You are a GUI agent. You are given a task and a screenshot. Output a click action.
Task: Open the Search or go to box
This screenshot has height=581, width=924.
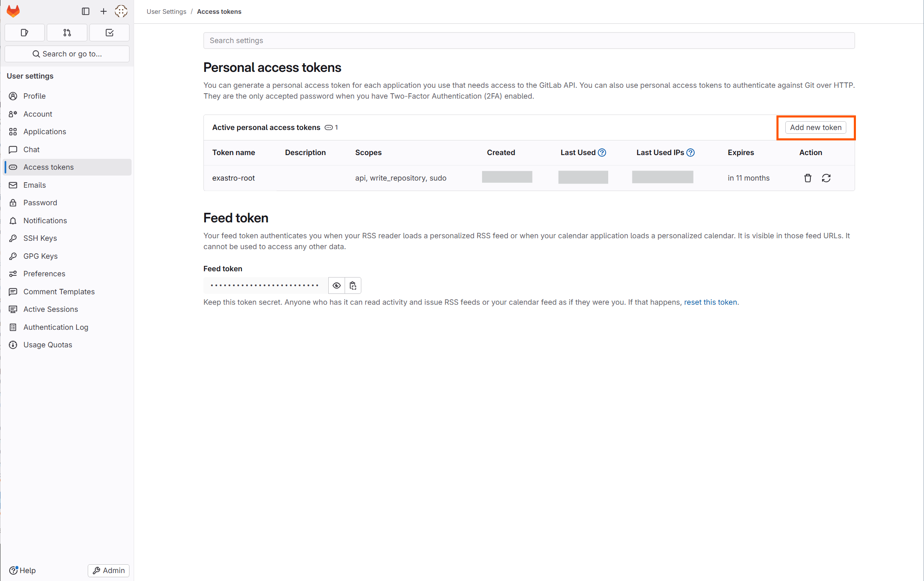tap(67, 54)
